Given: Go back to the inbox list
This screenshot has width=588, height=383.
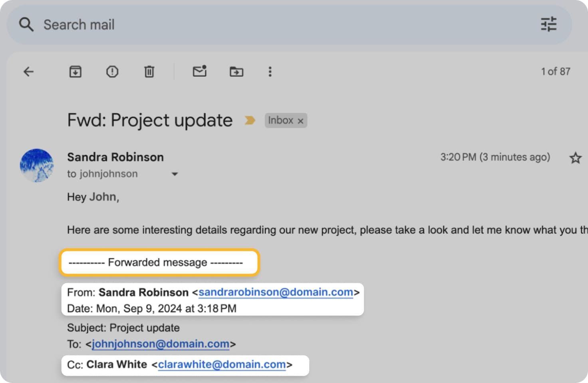Looking at the screenshot, I should (28, 72).
